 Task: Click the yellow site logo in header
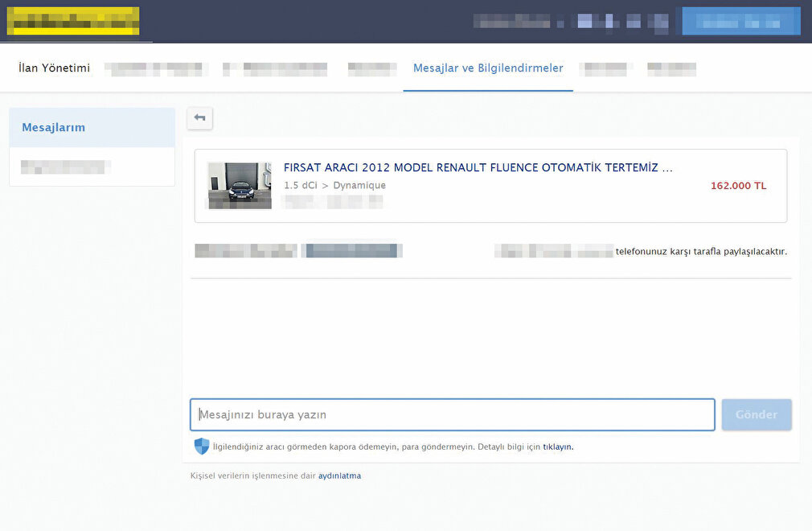click(73, 21)
